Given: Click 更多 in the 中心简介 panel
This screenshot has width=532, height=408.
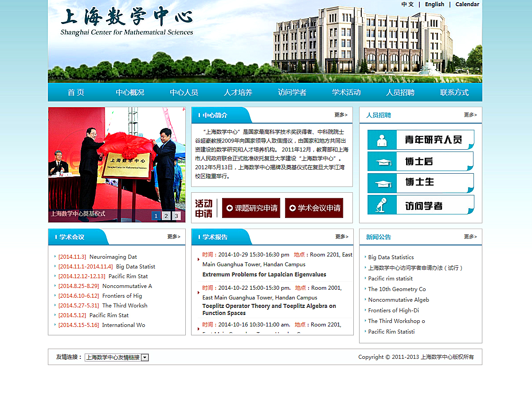Looking at the screenshot, I should (341, 115).
